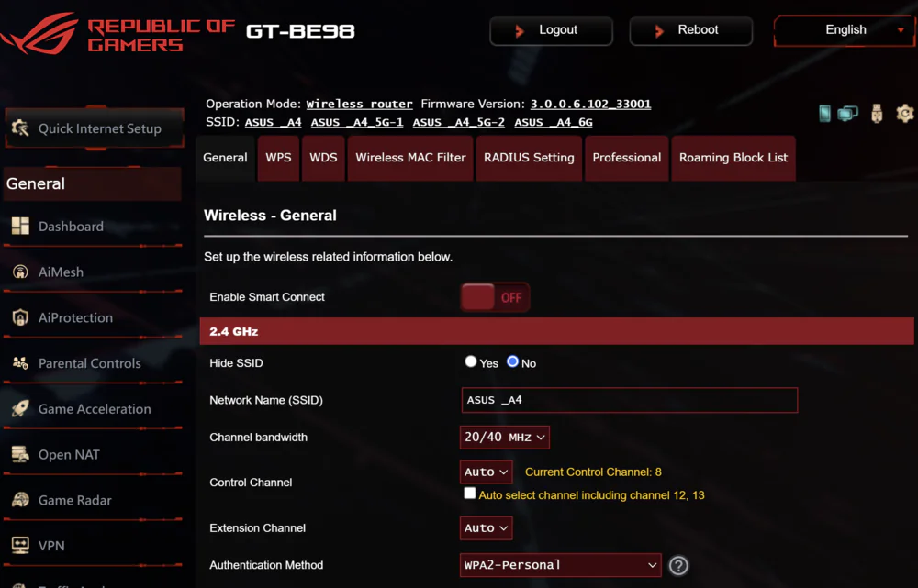Open the VPN monitor icon

[20, 545]
